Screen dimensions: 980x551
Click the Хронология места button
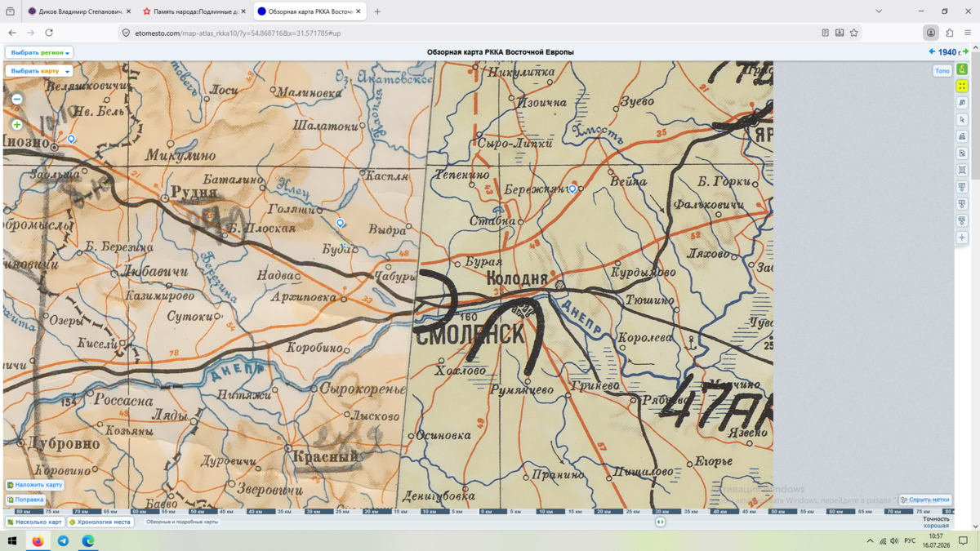tap(100, 522)
